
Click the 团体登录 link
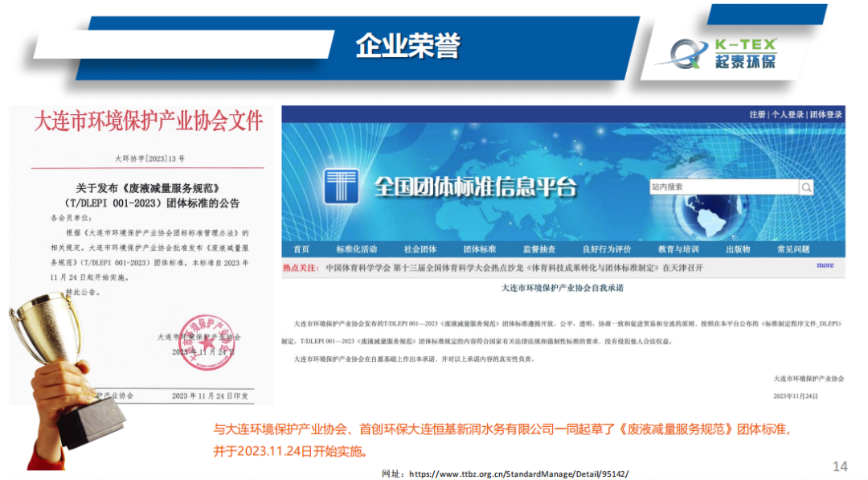(825, 114)
